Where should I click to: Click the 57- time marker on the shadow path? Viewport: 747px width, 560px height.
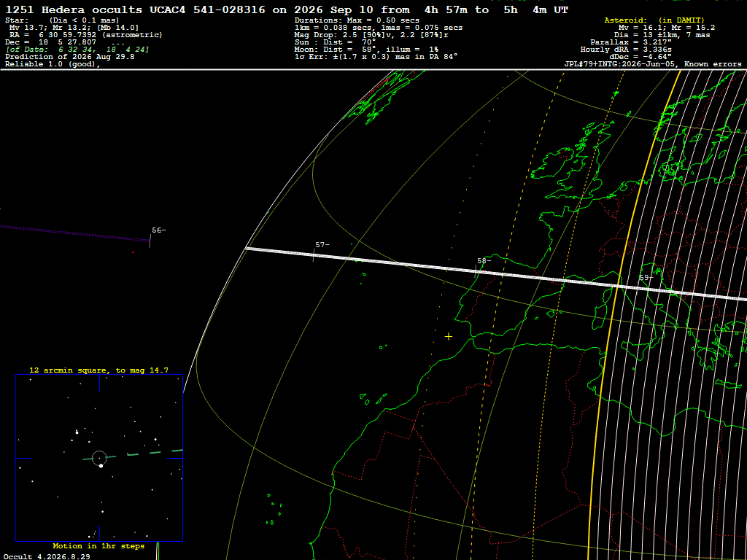(322, 245)
